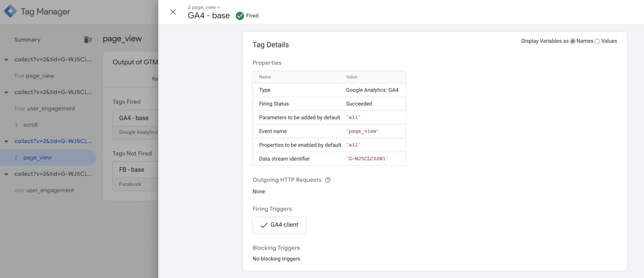The height and width of the screenshot is (278, 644).
Task: Open the GA4 client firing trigger
Action: [x=279, y=225]
